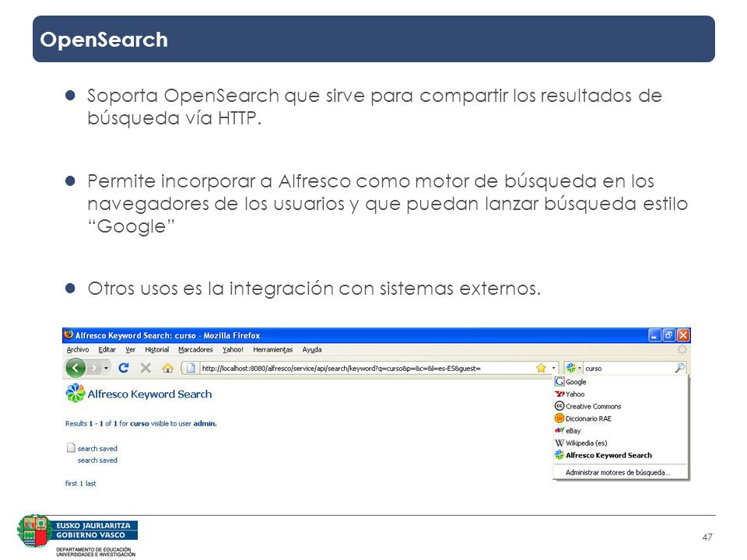Viewport: 747px width, 560px height.
Task: Click the Firefox icon in the title bar
Action: tap(68, 334)
